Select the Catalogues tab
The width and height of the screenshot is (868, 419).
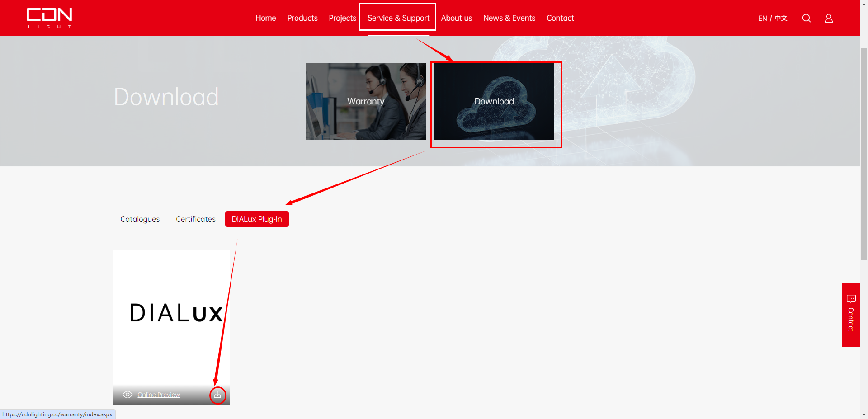coord(140,219)
